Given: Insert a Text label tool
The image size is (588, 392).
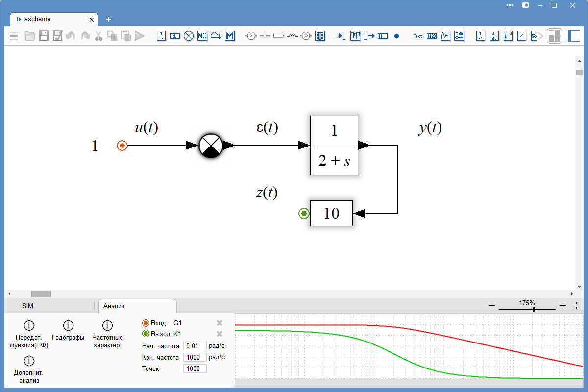Looking at the screenshot, I should tap(417, 36).
